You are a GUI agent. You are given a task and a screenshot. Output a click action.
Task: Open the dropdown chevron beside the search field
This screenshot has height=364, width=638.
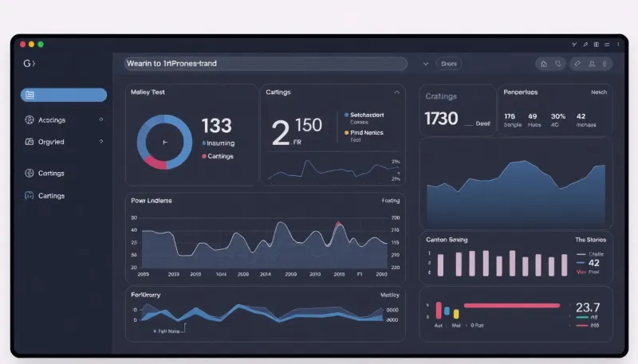pos(426,64)
